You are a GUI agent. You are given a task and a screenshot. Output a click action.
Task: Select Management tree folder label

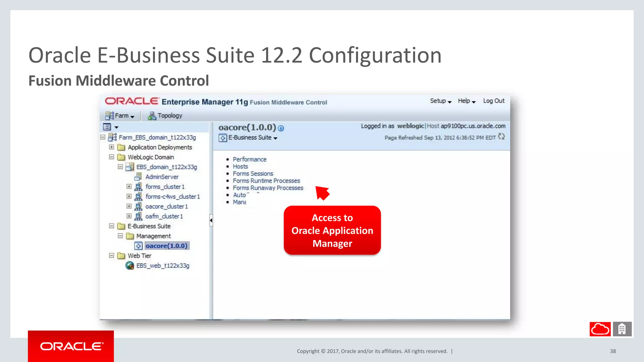[153, 236]
